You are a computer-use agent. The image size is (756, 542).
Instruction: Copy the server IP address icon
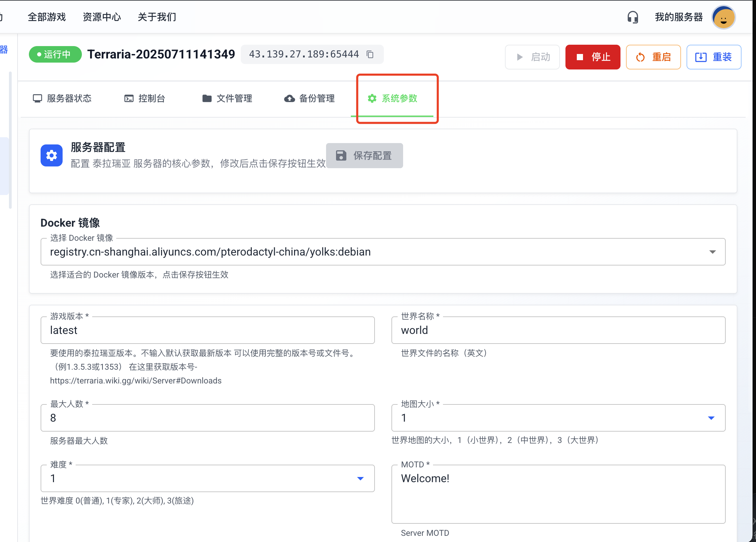point(370,54)
